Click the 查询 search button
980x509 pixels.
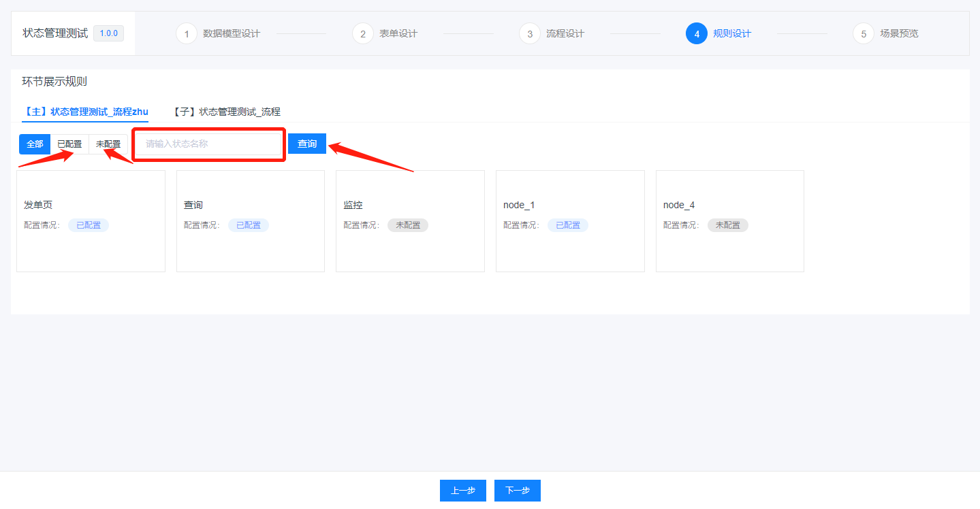(307, 144)
